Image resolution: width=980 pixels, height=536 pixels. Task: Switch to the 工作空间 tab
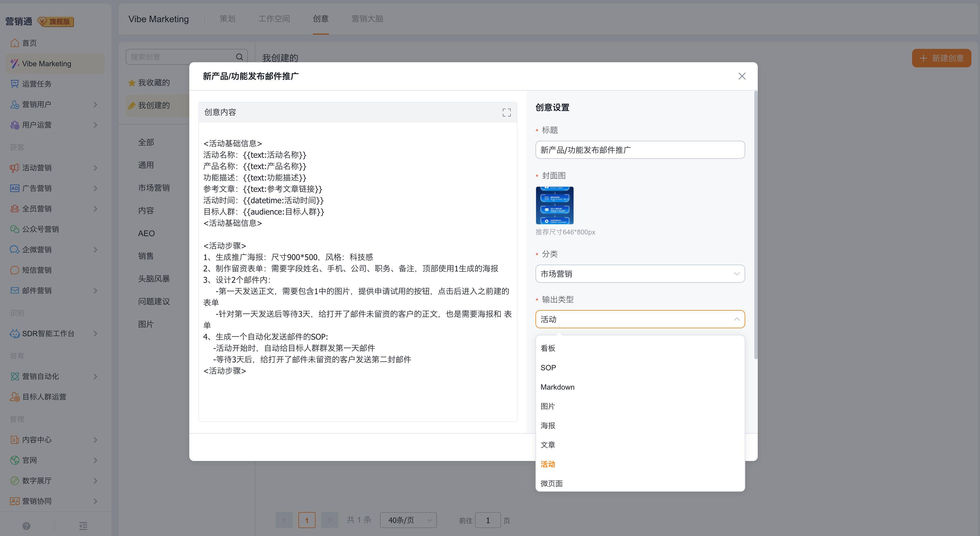coord(274,19)
